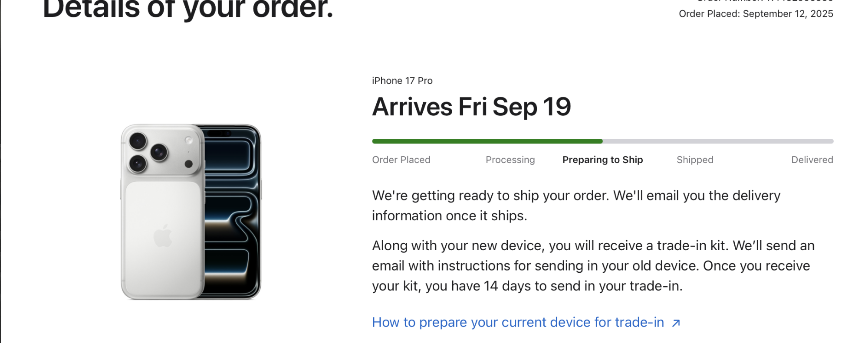Screen dimensions: 868x343
Task: Click the external arrow icon beside trade-in link
Action: tap(676, 323)
